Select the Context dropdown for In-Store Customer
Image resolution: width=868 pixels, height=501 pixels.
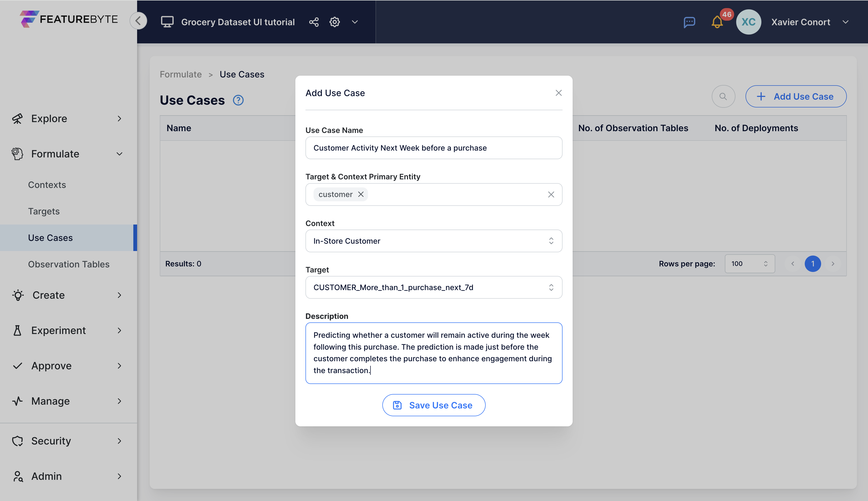coord(433,241)
